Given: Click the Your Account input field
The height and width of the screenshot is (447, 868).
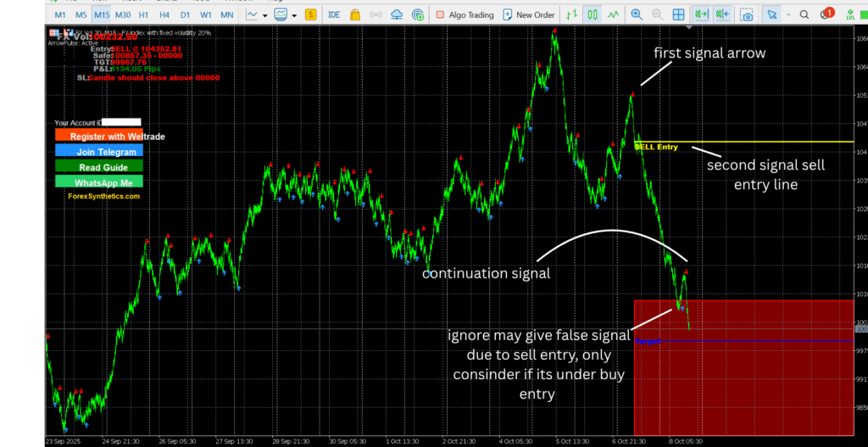Looking at the screenshot, I should [121, 123].
